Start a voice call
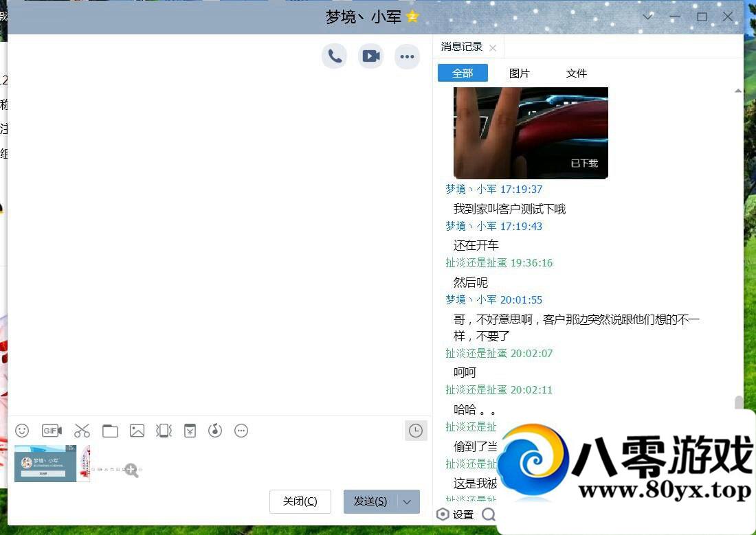This screenshot has height=535, width=756. click(335, 56)
